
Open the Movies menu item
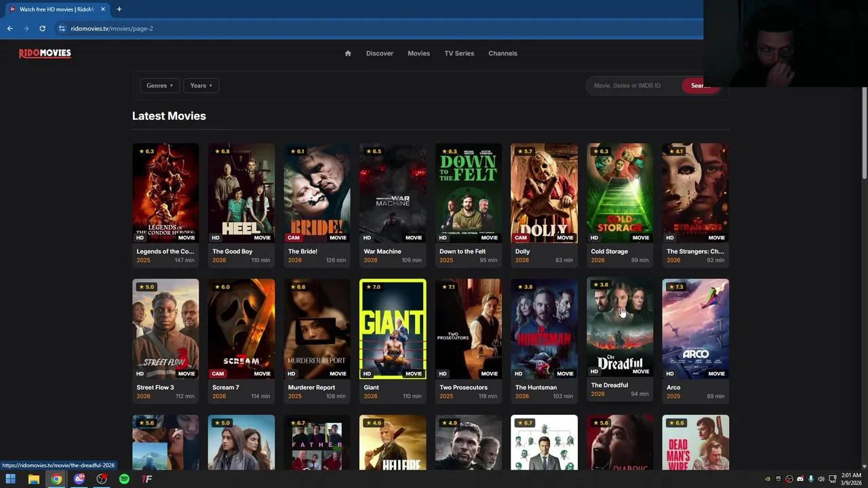418,54
